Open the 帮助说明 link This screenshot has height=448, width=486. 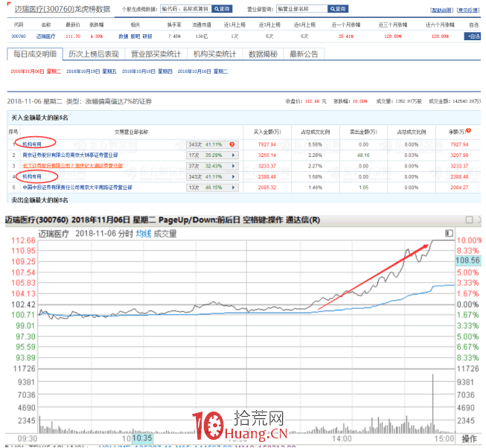click(441, 10)
